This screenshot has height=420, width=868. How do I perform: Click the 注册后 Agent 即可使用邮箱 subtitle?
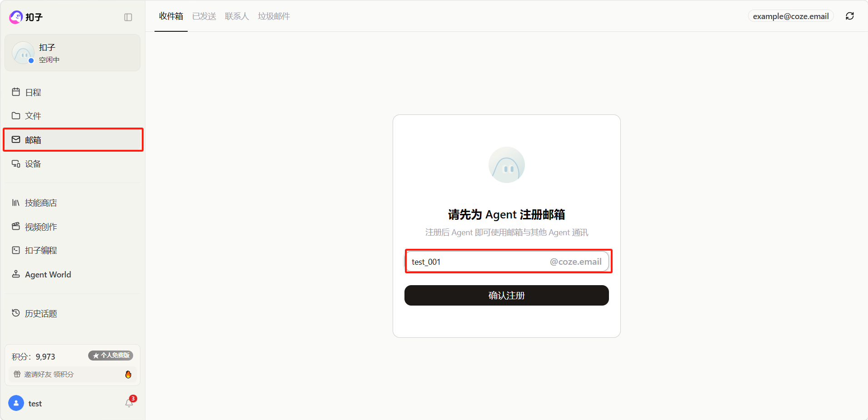507,232
